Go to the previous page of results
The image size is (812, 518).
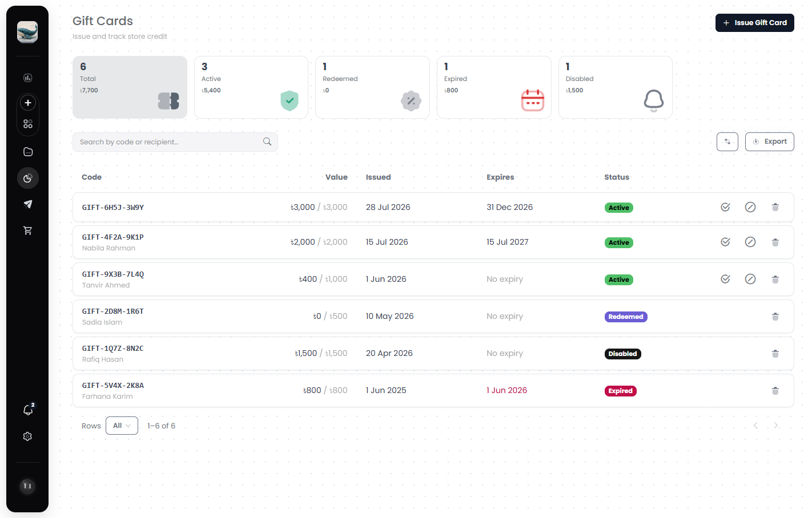pos(755,426)
